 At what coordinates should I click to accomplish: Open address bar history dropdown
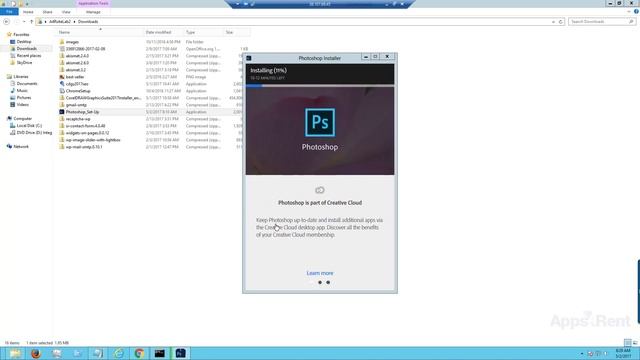click(x=553, y=22)
